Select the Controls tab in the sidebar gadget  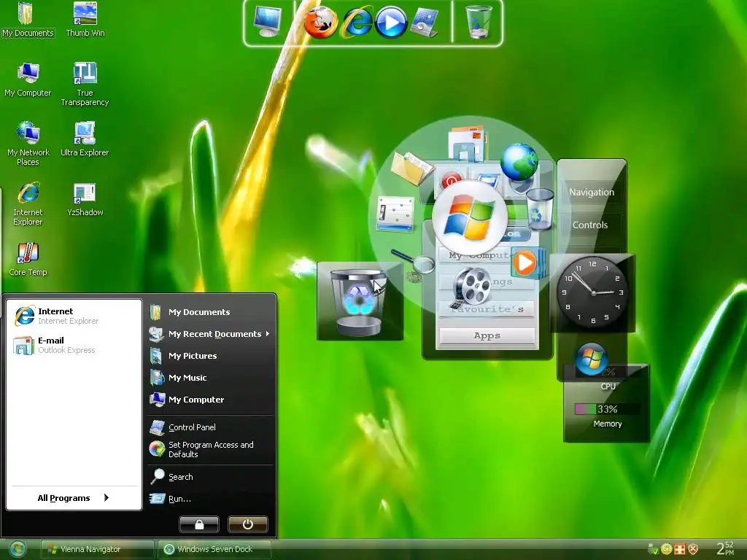pos(590,225)
